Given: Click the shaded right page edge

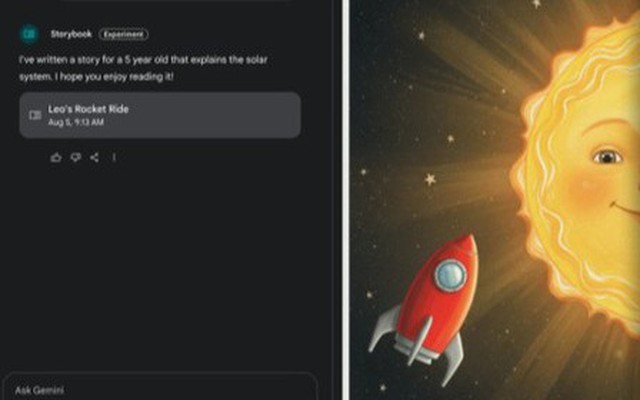Looking at the screenshot, I should [636, 200].
